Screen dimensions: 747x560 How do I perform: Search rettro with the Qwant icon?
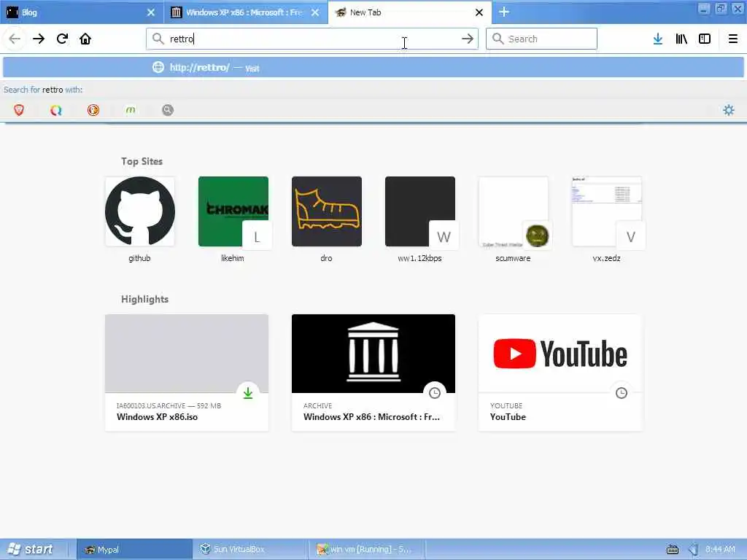pos(56,110)
